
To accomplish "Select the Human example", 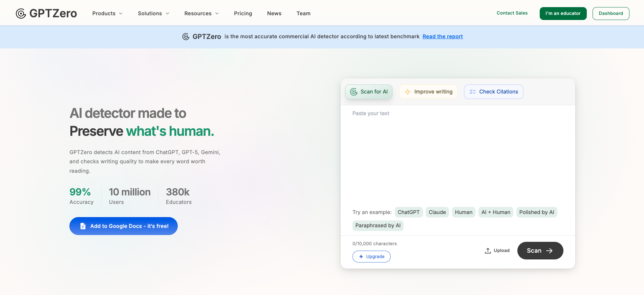I will point(464,212).
